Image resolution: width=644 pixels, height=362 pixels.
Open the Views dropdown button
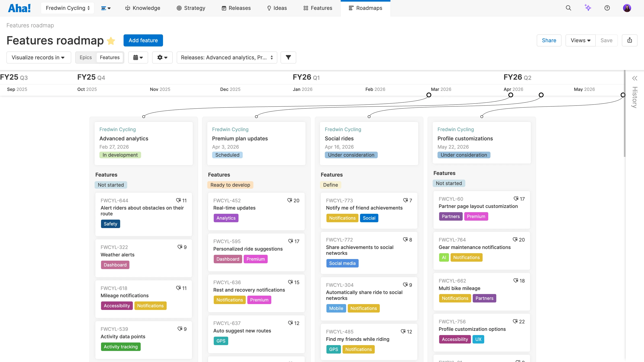click(x=580, y=40)
